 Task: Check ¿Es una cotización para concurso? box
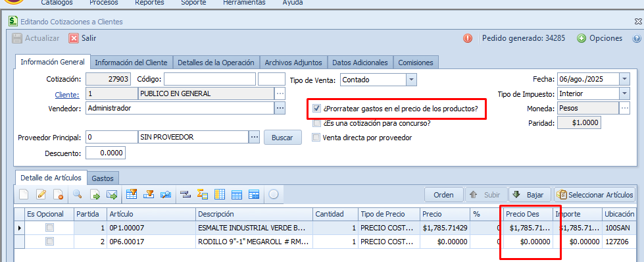[x=316, y=123]
